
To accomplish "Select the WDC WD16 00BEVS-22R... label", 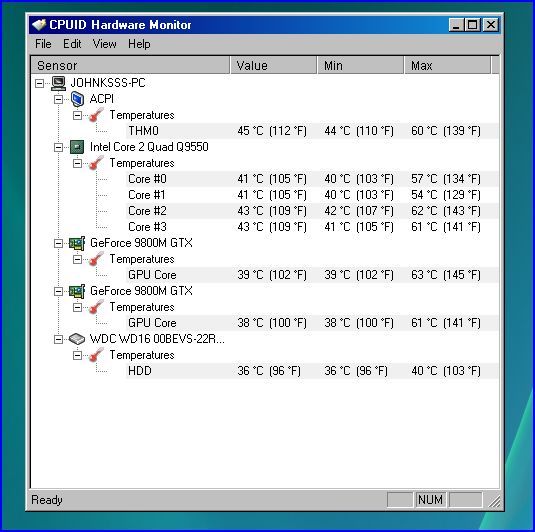I will pyautogui.click(x=157, y=339).
